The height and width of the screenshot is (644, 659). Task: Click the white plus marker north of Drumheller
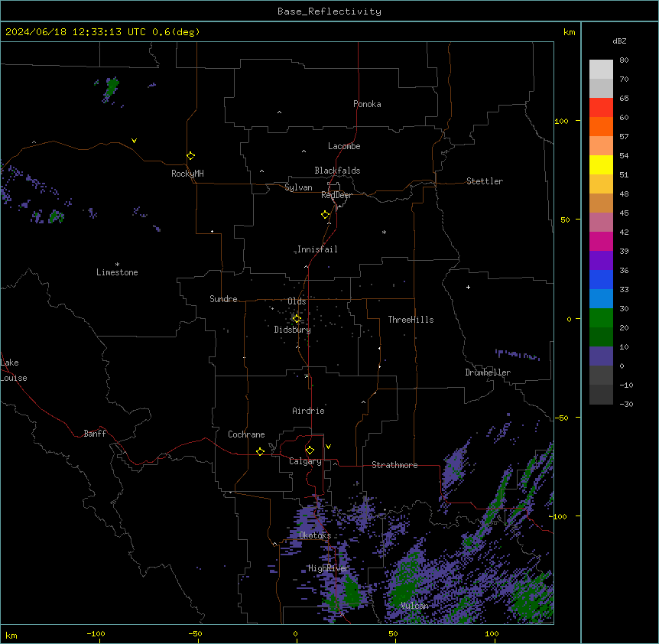coord(468,287)
